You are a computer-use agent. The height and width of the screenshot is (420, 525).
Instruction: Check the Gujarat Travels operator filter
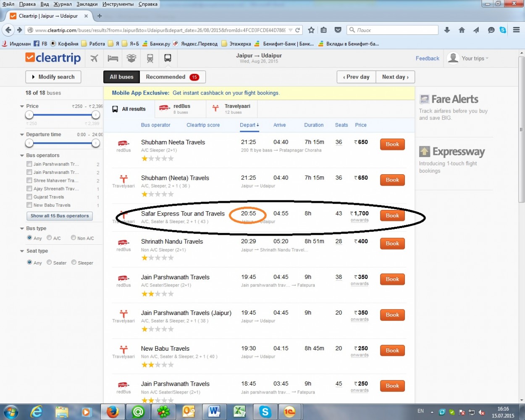pos(29,197)
